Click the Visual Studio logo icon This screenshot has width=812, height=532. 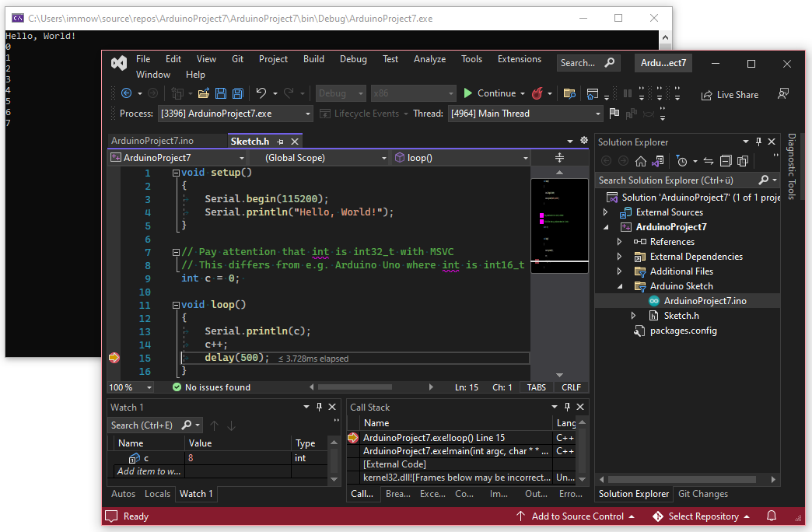coord(119,63)
